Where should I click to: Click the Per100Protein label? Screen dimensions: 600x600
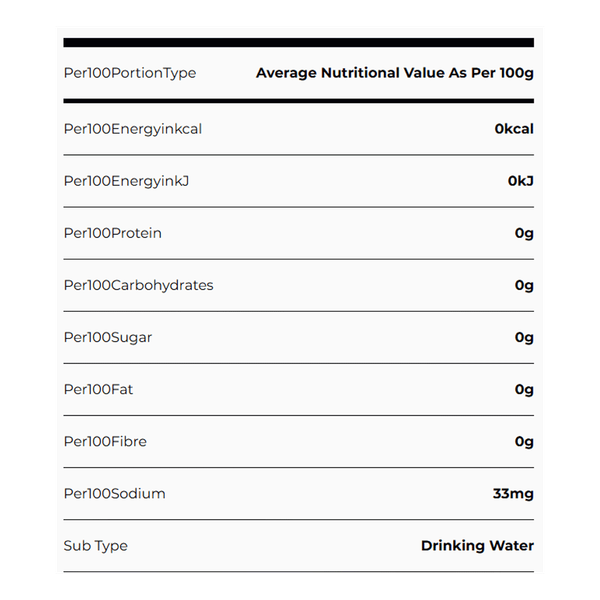(x=112, y=233)
